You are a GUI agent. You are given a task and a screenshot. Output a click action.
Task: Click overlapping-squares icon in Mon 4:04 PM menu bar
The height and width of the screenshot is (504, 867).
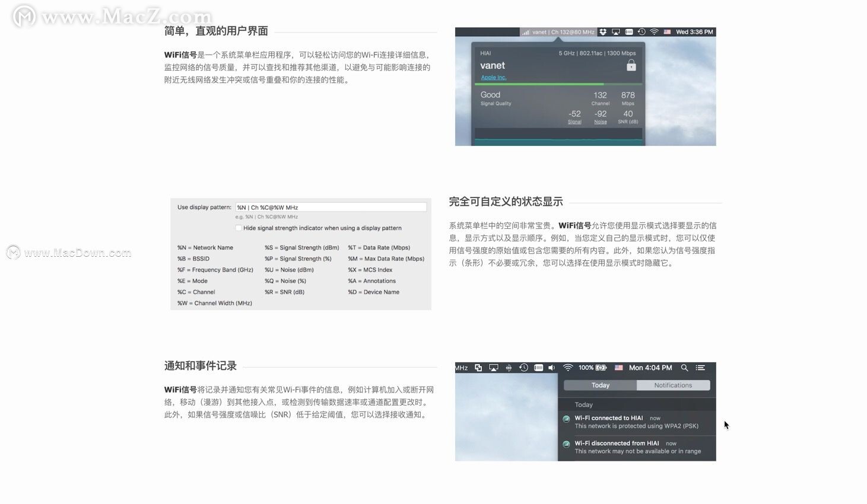coord(478,368)
